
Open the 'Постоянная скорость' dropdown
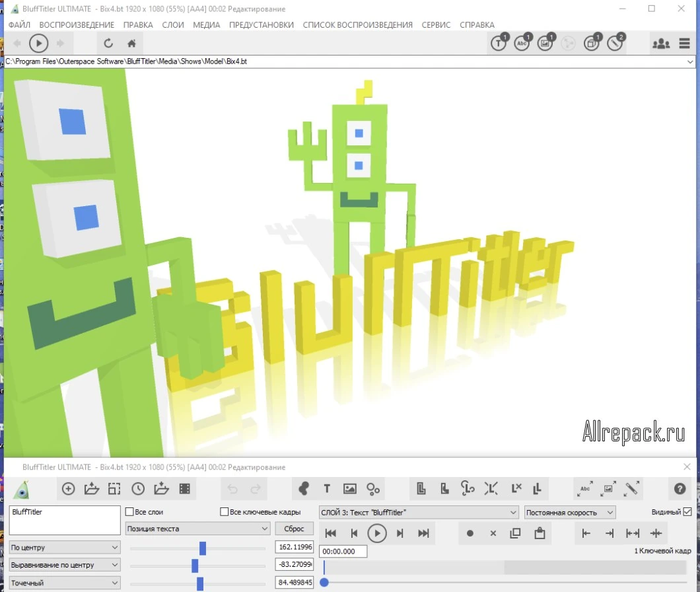tap(570, 513)
